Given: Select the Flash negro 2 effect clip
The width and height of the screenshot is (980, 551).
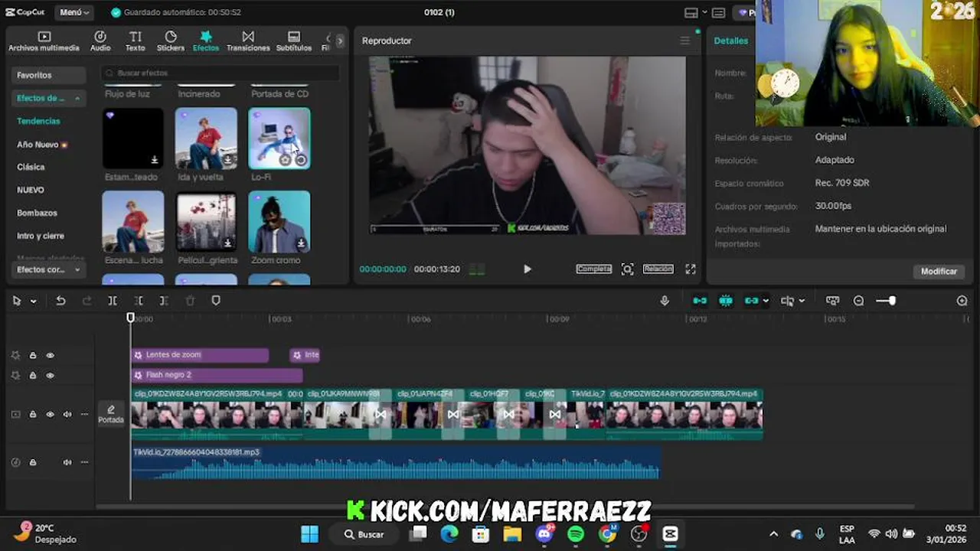Looking at the screenshot, I should click(x=217, y=375).
